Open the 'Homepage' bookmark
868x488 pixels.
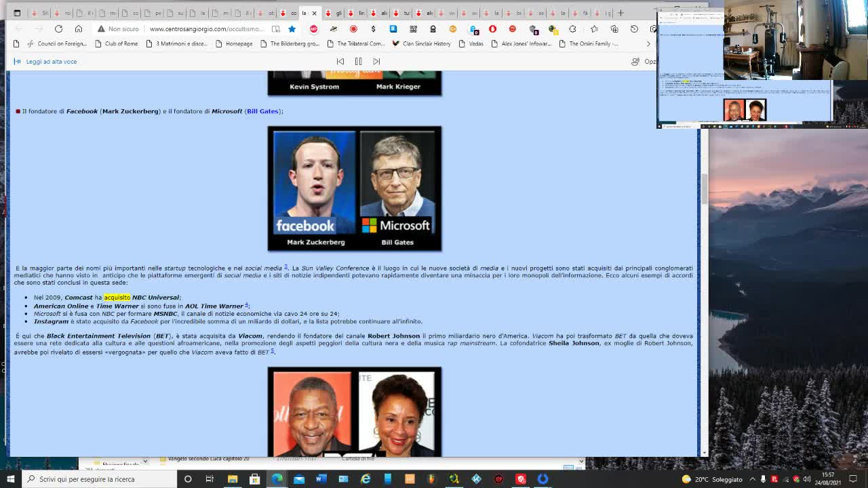pyautogui.click(x=234, y=43)
